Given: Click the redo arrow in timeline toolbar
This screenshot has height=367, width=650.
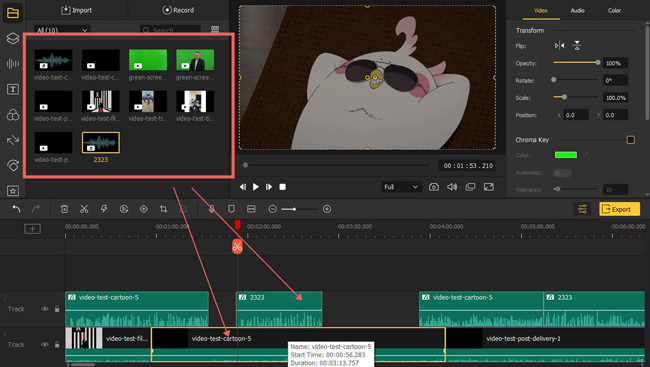Looking at the screenshot, I should click(36, 209).
